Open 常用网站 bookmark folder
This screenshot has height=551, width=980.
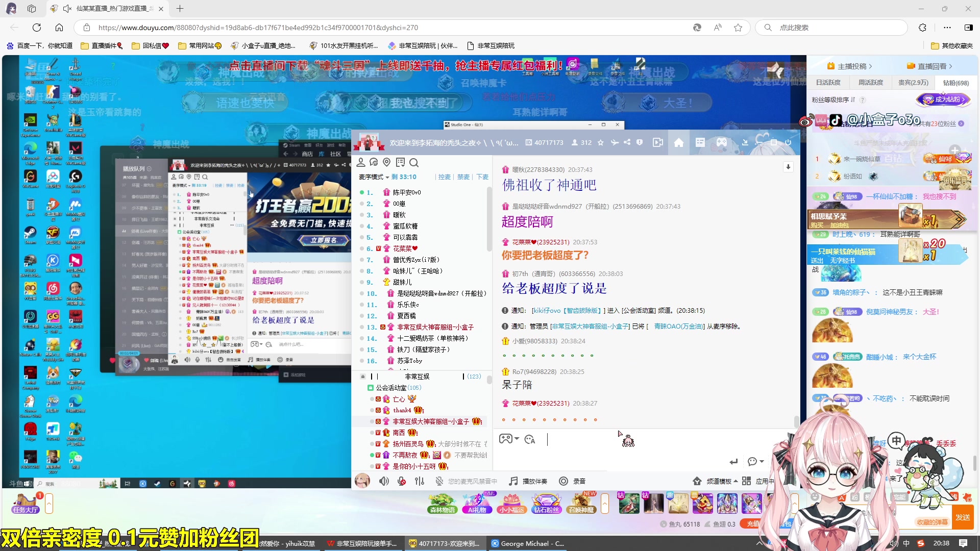(x=200, y=45)
